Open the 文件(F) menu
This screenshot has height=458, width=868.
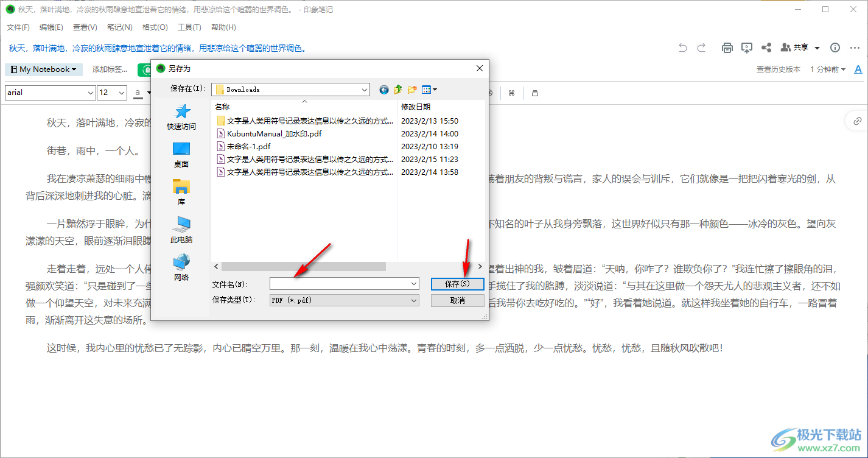click(x=18, y=27)
